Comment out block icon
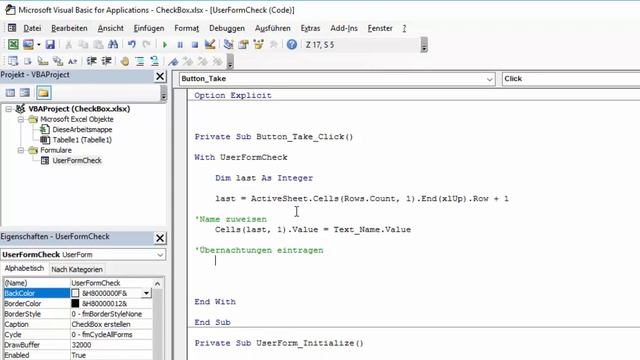This screenshot has height=360, width=640. point(140,61)
